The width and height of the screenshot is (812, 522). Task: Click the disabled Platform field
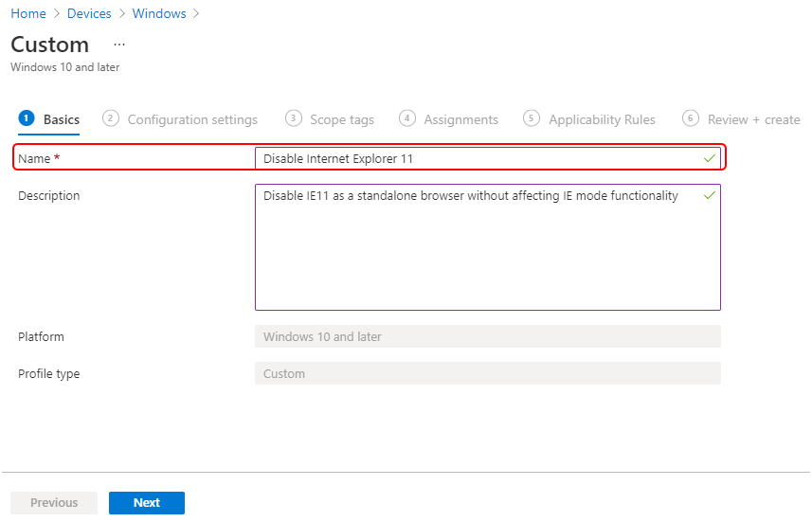point(488,336)
